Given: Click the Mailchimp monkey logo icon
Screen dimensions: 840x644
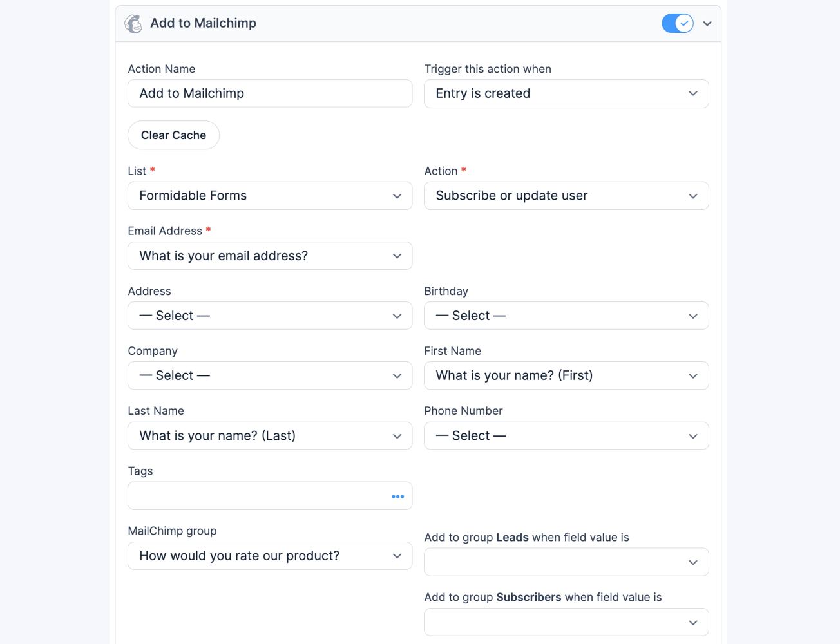Looking at the screenshot, I should [133, 24].
